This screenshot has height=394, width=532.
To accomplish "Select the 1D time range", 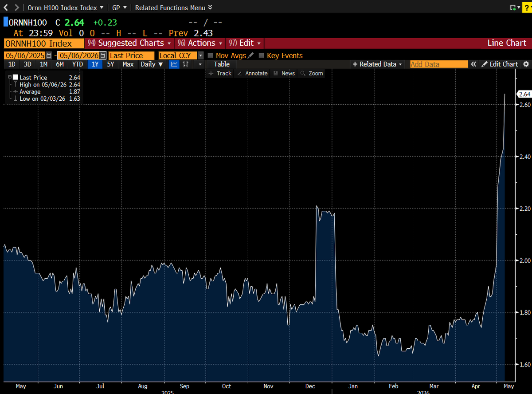I will tap(12, 64).
